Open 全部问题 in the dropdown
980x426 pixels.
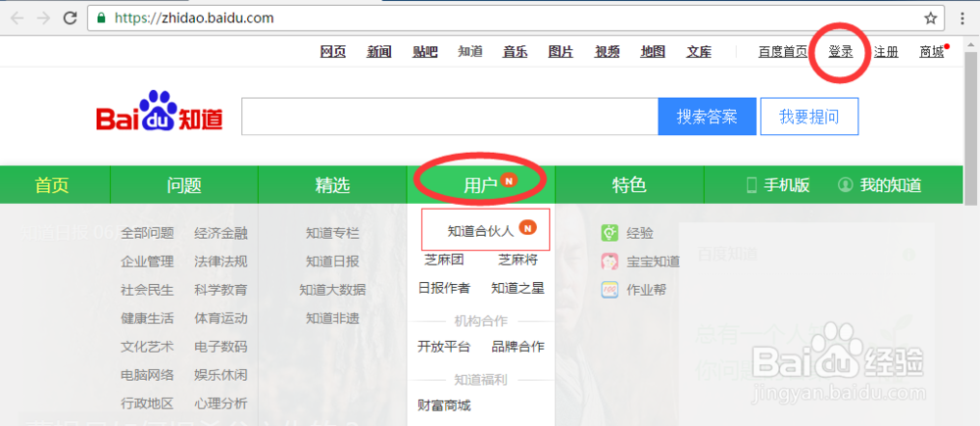coord(148,234)
